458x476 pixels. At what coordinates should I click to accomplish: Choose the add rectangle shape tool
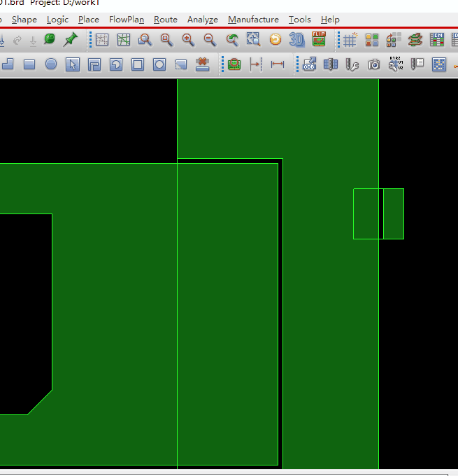(29, 64)
